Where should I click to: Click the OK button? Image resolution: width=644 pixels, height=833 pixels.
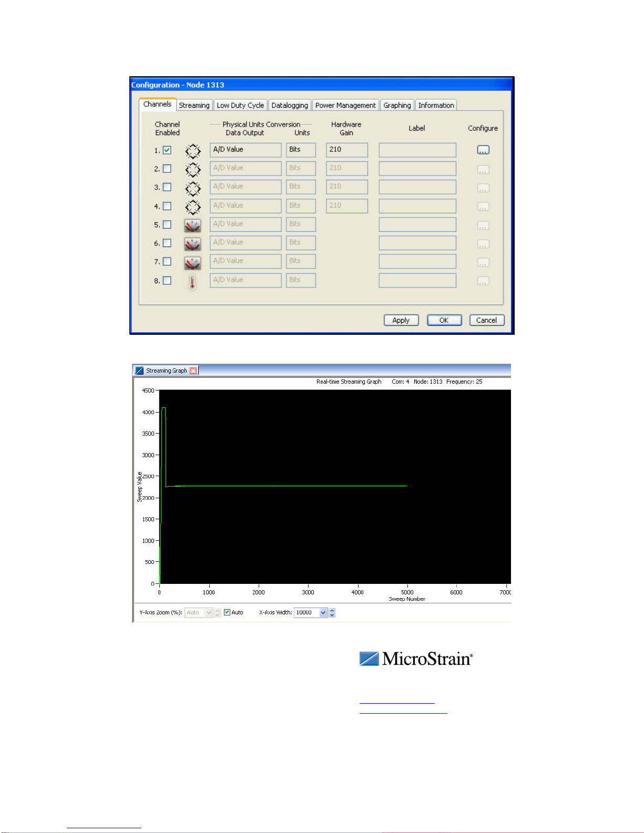click(x=444, y=320)
